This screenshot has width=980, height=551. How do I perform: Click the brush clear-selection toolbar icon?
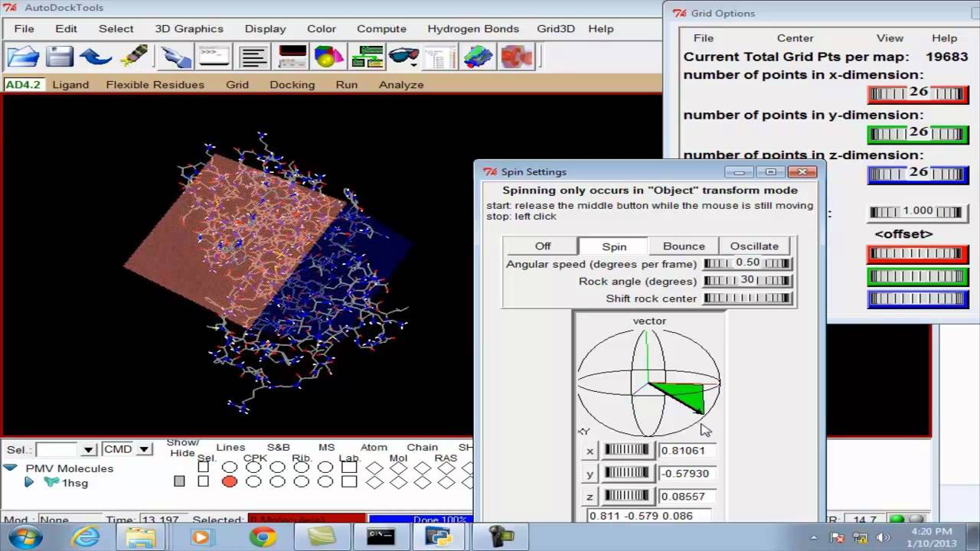point(134,57)
